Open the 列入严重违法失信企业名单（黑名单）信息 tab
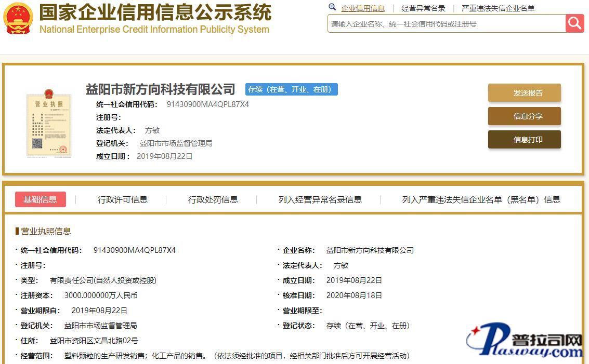This screenshot has width=589, height=364. click(481, 199)
